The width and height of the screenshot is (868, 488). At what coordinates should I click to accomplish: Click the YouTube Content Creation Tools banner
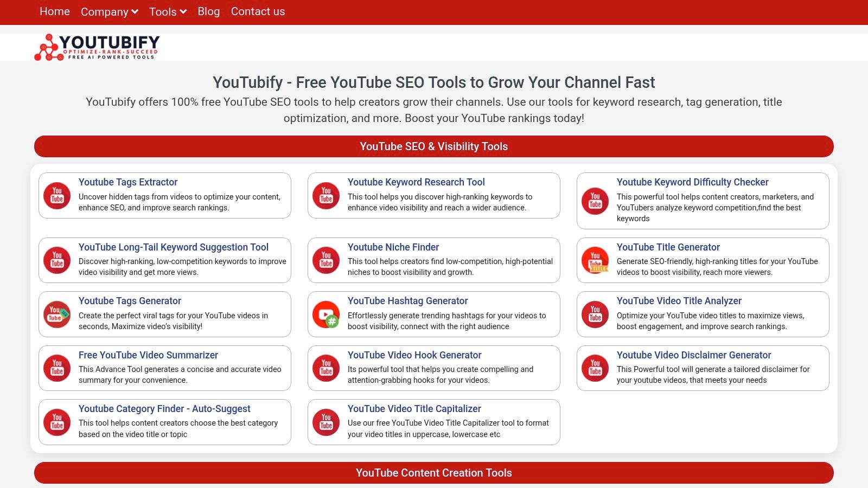click(434, 473)
